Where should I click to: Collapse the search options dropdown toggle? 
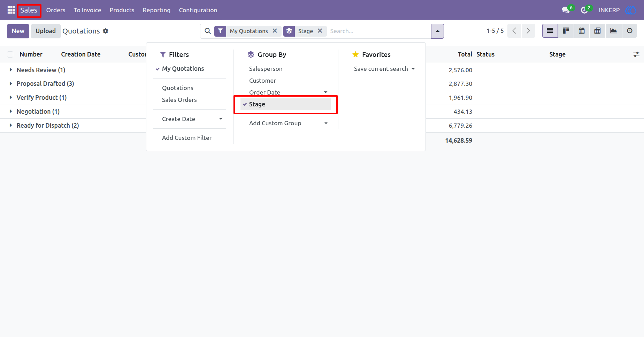click(x=437, y=31)
